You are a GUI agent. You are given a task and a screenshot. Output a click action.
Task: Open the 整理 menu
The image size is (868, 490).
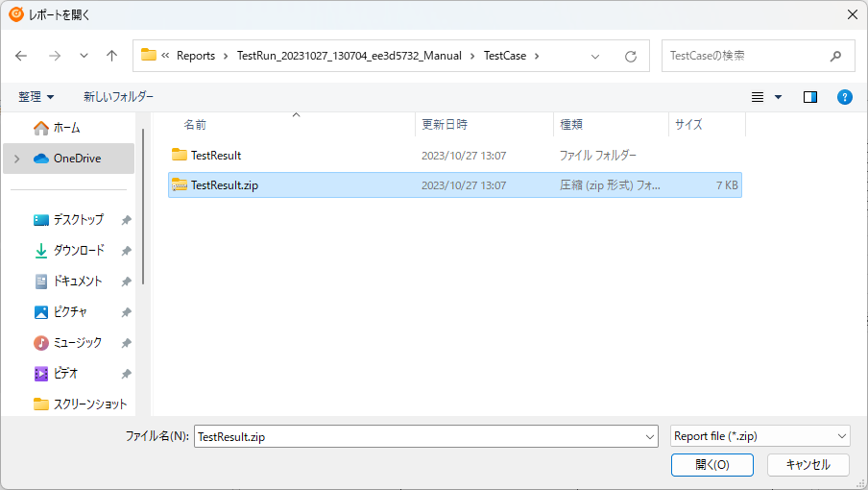coord(36,97)
